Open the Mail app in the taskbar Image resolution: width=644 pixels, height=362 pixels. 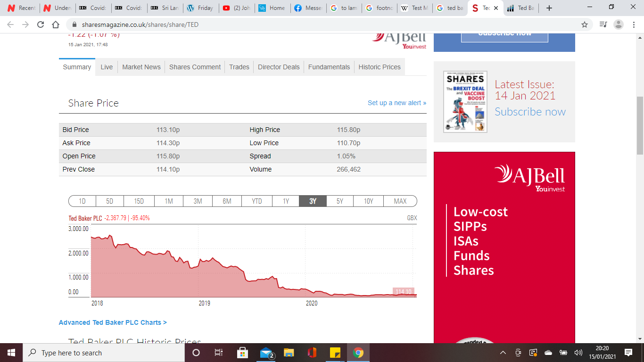pos(267,353)
